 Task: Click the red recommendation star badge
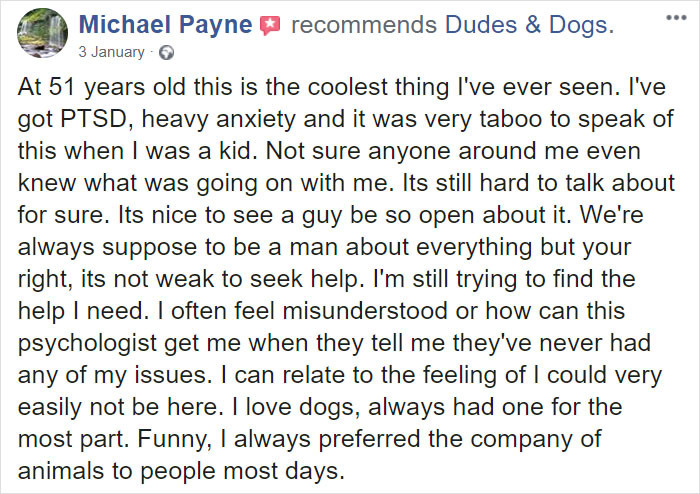pyautogui.click(x=271, y=25)
